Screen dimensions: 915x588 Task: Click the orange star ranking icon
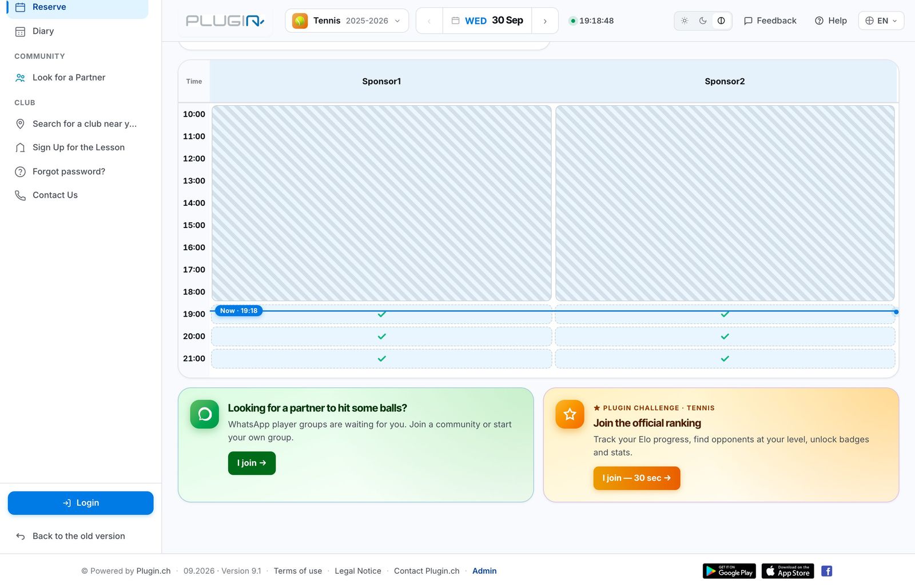click(570, 414)
